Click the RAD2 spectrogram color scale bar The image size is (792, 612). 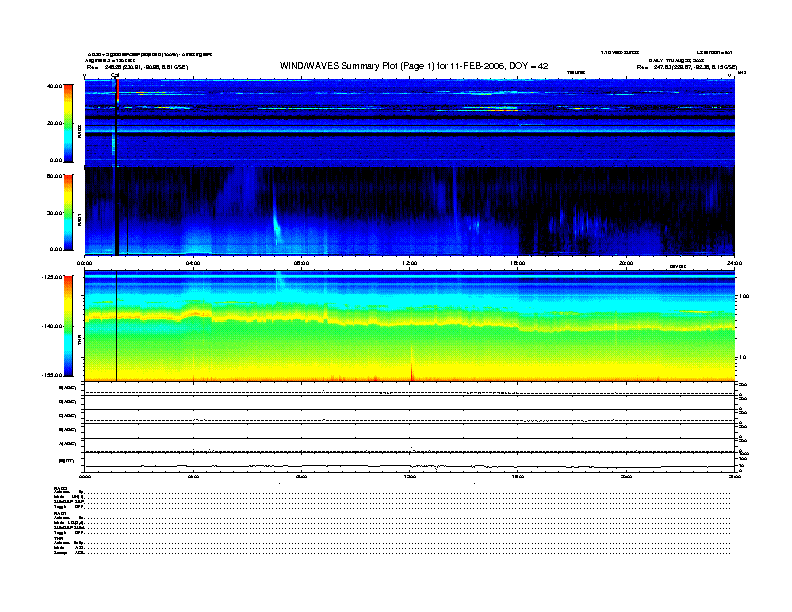(x=68, y=123)
